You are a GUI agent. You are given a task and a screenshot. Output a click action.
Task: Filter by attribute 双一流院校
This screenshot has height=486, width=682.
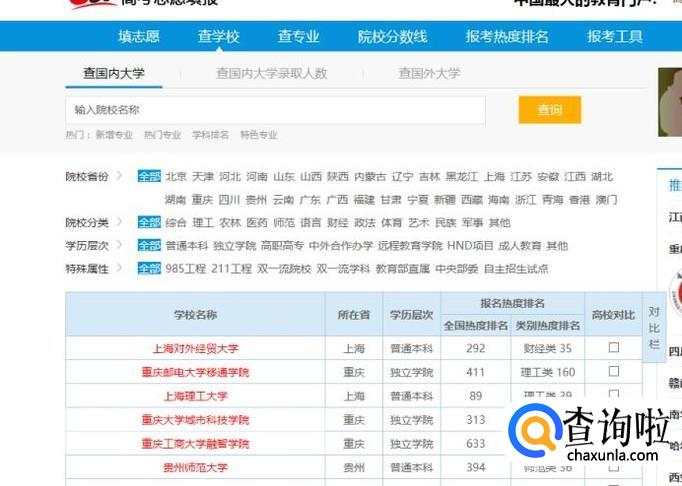tap(284, 269)
